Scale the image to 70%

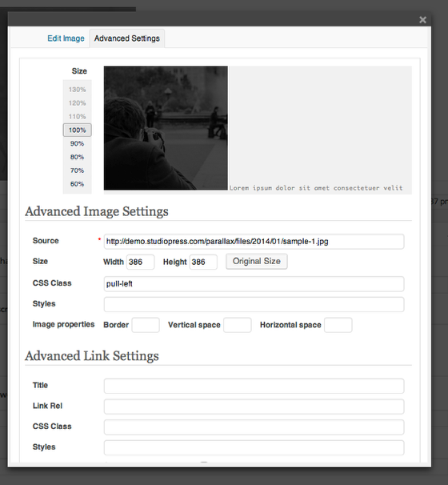(x=78, y=170)
